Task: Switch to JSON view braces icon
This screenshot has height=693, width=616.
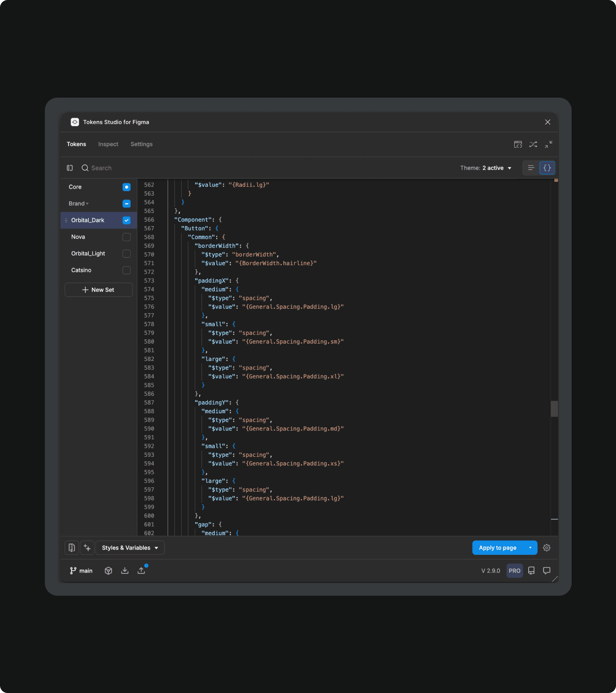Action: coord(547,168)
